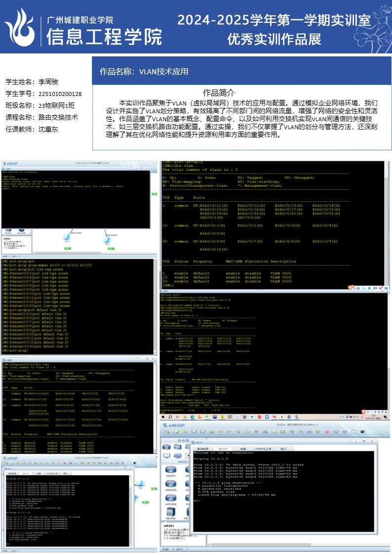This screenshot has width=392, height=555.
Task: Click the AR201 router device icon
Action: pyautogui.click(x=171, y=468)
